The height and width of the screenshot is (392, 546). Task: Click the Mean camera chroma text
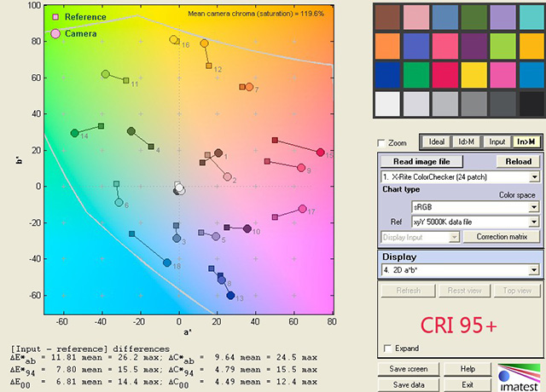256,14
